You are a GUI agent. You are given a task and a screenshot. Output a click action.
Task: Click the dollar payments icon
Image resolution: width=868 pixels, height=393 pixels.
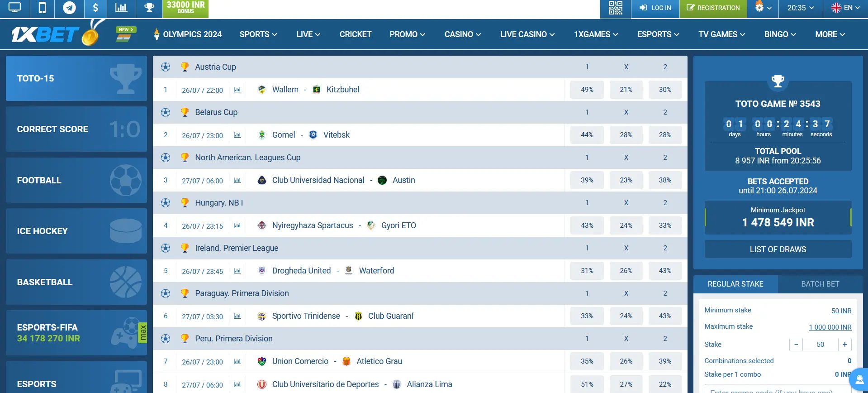[95, 8]
